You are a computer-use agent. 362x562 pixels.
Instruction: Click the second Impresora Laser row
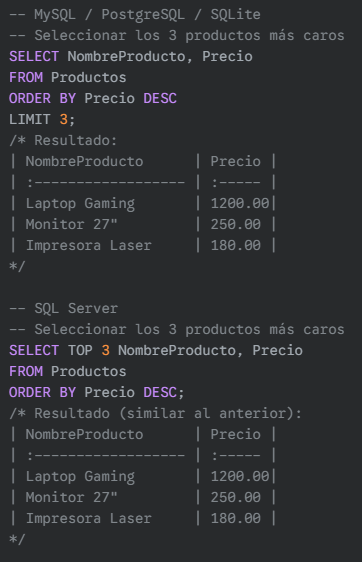click(143, 519)
